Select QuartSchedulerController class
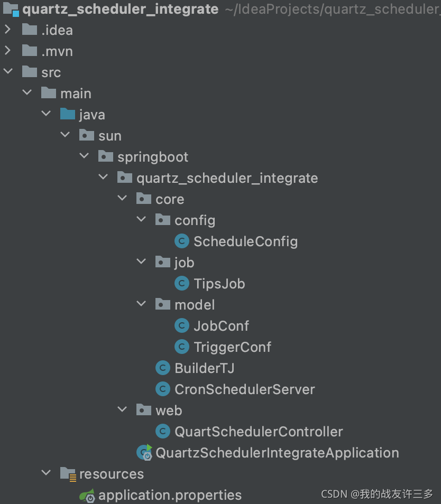Viewport: 441px width, 504px height. (x=259, y=432)
